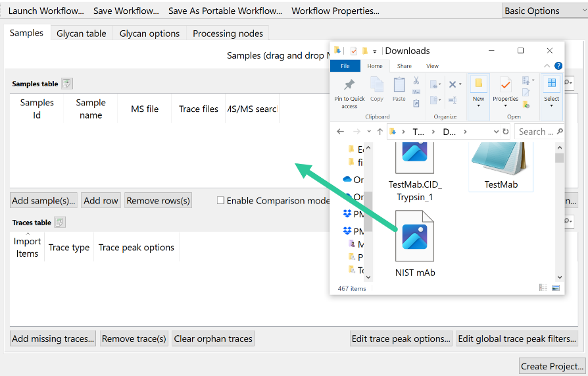
Task: Click the Up one level arrow
Action: point(380,132)
